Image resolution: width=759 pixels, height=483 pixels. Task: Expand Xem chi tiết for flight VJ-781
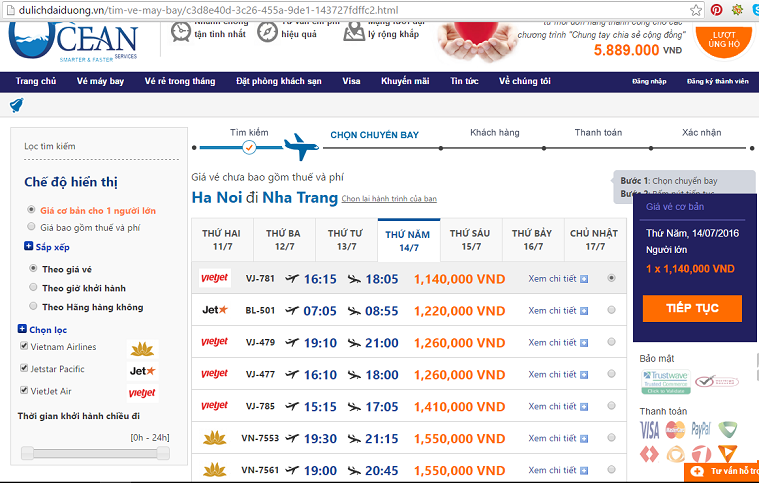coord(558,279)
